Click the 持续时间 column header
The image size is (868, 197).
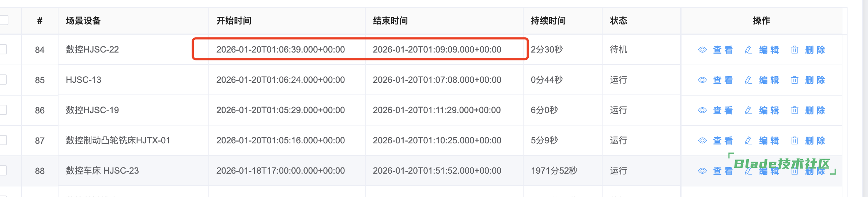pyautogui.click(x=548, y=21)
